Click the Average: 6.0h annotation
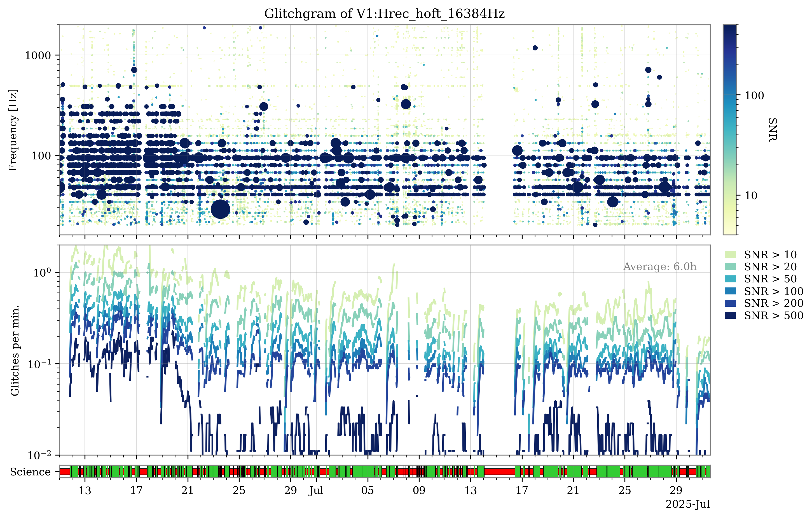 pos(659,267)
